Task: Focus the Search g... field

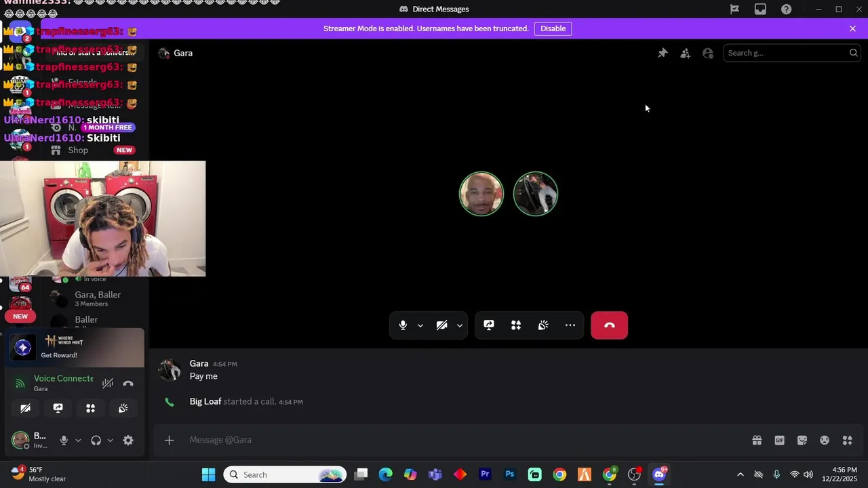Action: 792,53
